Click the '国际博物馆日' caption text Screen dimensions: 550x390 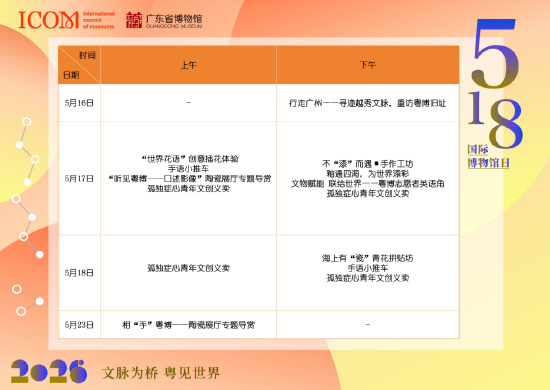click(488, 156)
